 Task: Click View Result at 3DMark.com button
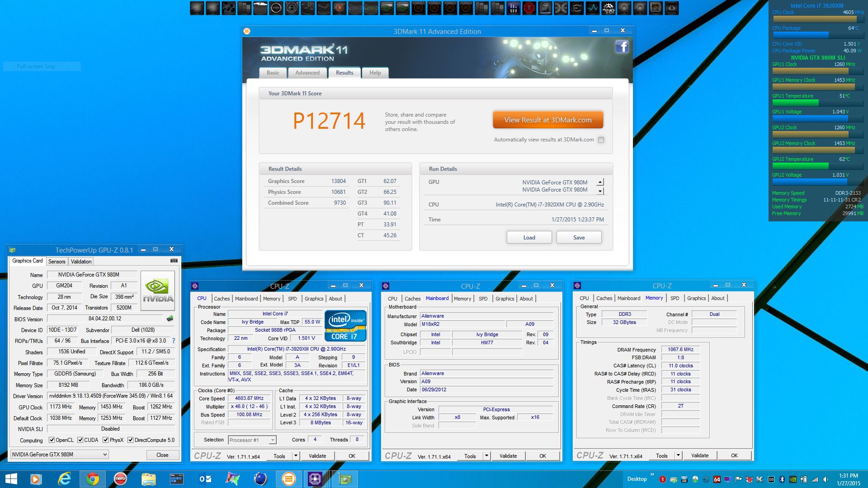click(x=548, y=120)
